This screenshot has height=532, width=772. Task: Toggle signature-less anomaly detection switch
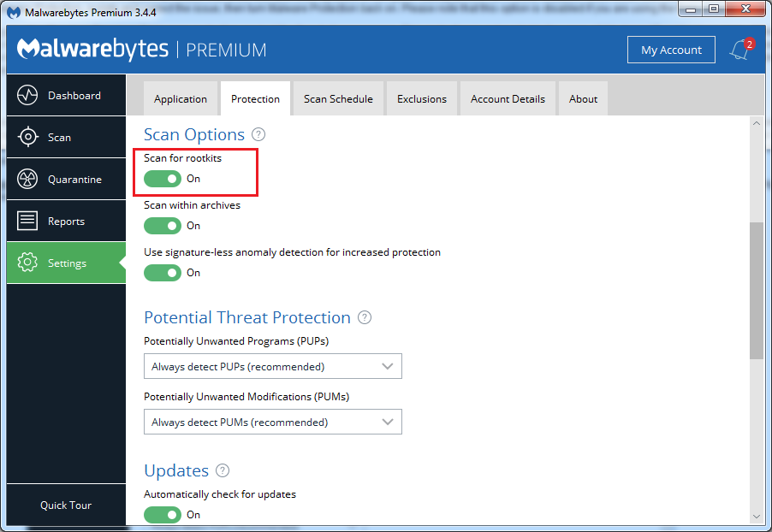point(163,273)
